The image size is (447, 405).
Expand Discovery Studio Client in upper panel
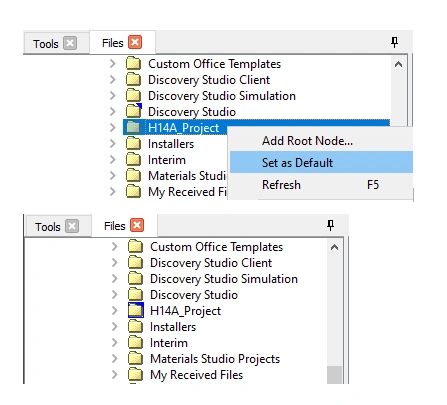pyautogui.click(x=113, y=79)
